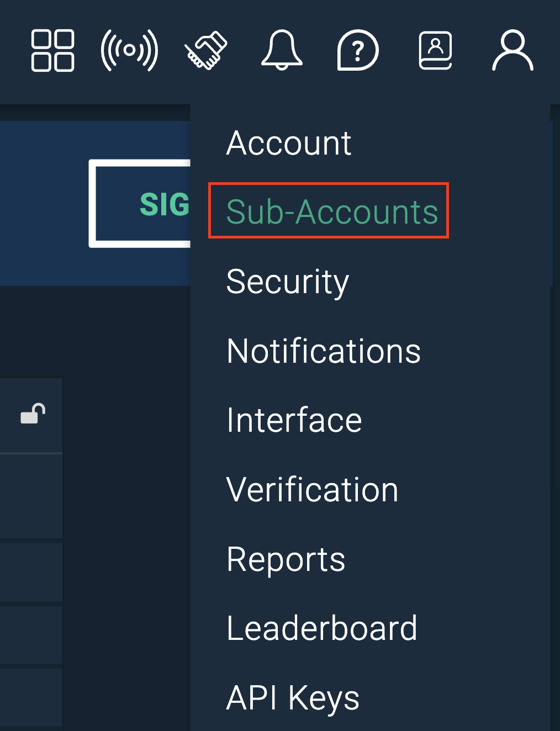Image resolution: width=560 pixels, height=731 pixels.
Task: Click the partially hidden SIG button
Action: click(x=140, y=204)
